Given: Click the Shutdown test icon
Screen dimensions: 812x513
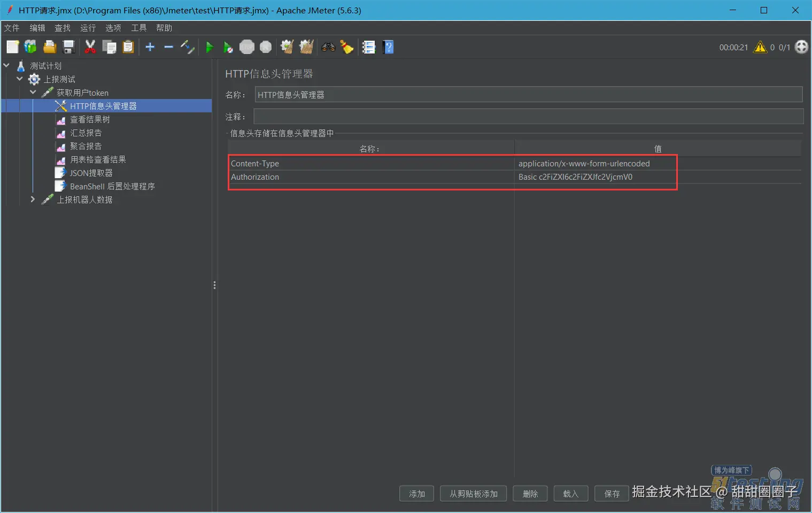Looking at the screenshot, I should point(266,47).
